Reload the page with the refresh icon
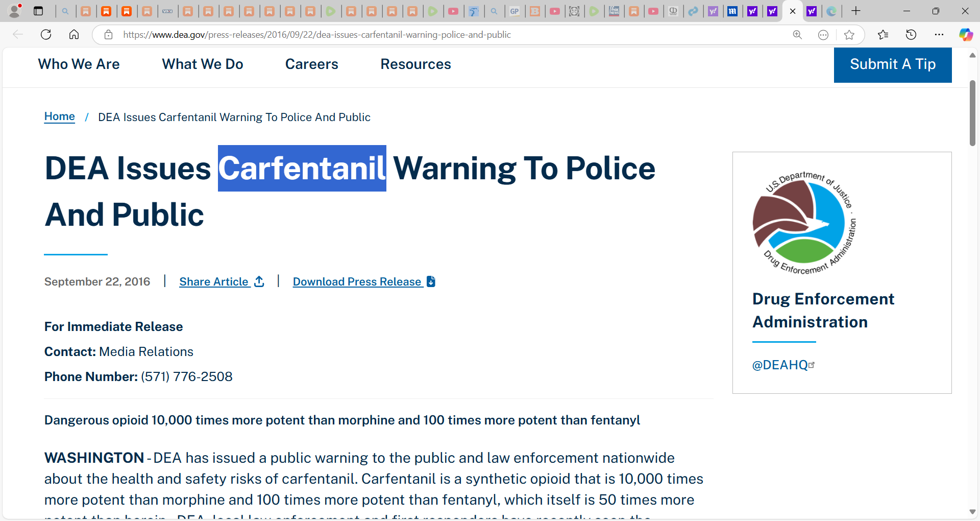The height and width of the screenshot is (521, 980). (46, 34)
